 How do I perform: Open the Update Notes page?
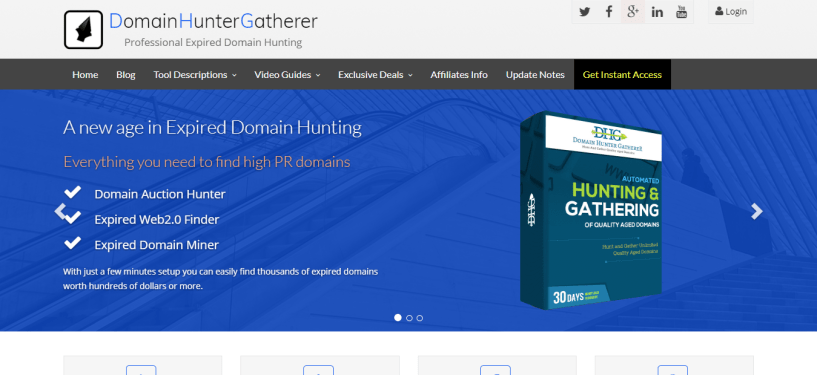(535, 74)
